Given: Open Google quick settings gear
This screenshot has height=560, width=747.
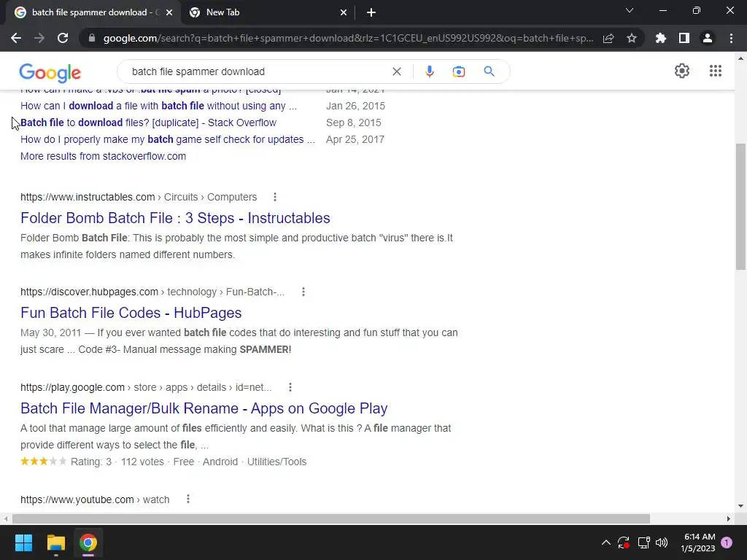Looking at the screenshot, I should pyautogui.click(x=682, y=71).
